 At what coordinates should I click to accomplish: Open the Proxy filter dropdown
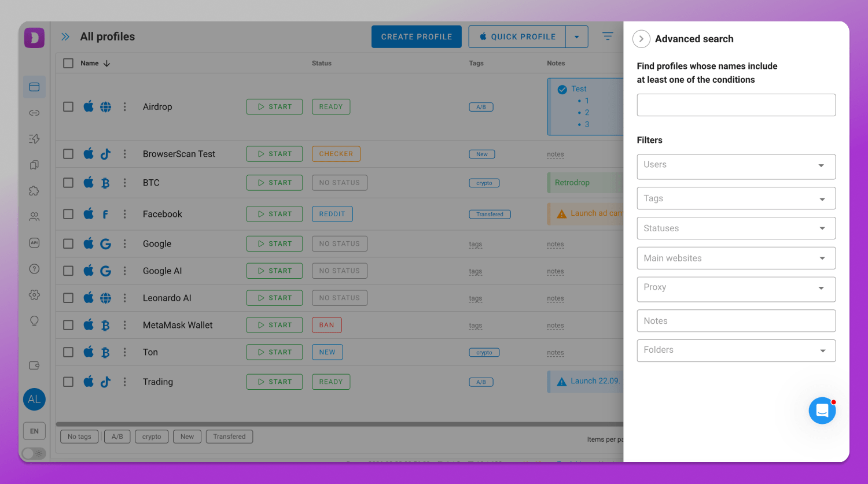(x=736, y=289)
